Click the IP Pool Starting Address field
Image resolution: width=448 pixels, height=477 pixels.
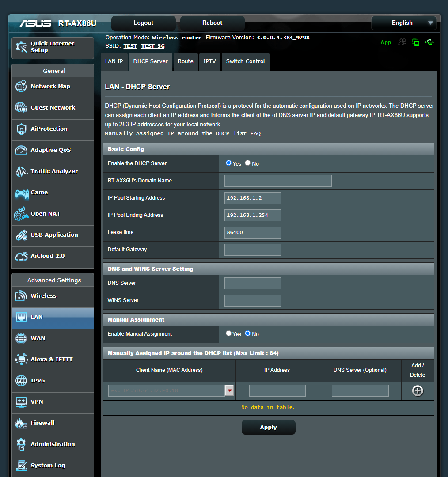click(252, 198)
